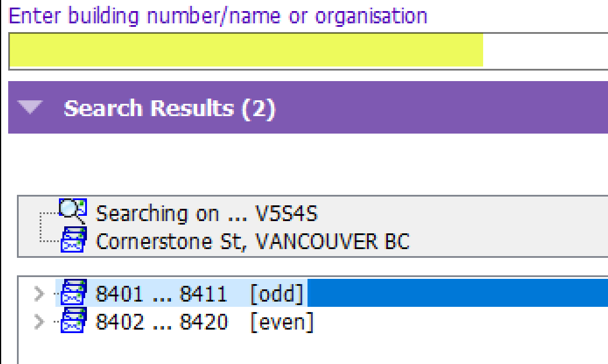Viewport: 608px width, 364px height.
Task: Click the white end of the building input box
Action: pyautogui.click(x=545, y=50)
